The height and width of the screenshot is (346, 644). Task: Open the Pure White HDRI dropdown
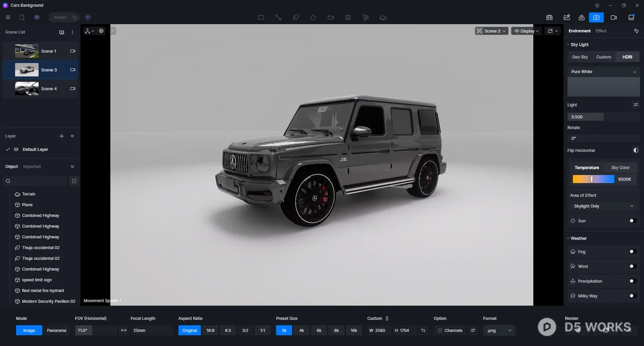604,71
